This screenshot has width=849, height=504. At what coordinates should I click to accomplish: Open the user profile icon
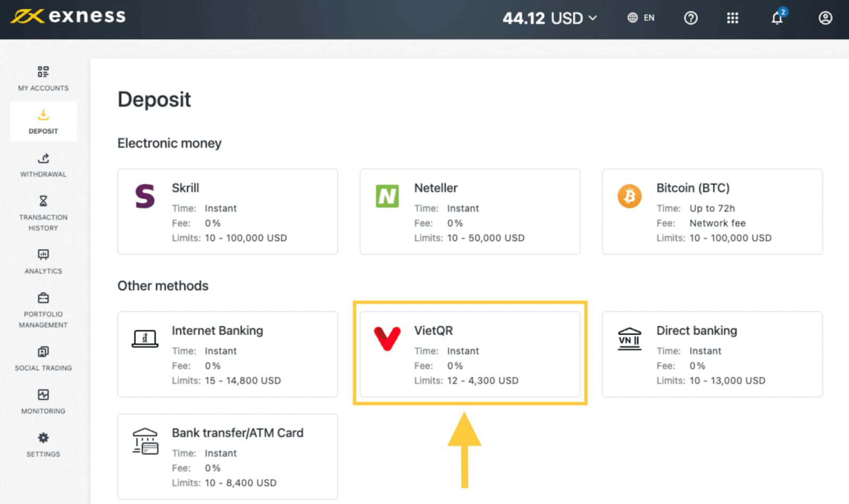825,18
